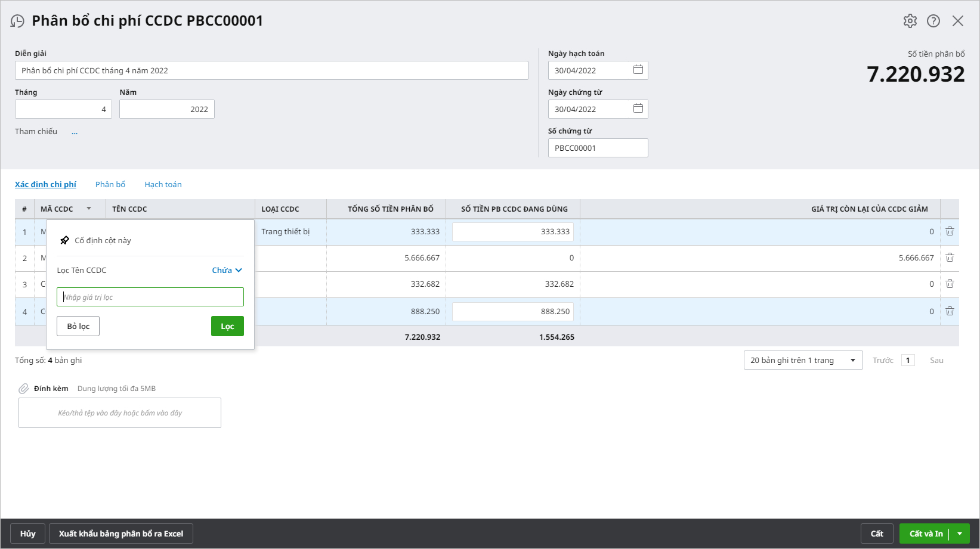This screenshot has width=980, height=549.
Task: Open MÃ CCDC column filter arrow
Action: click(89, 209)
